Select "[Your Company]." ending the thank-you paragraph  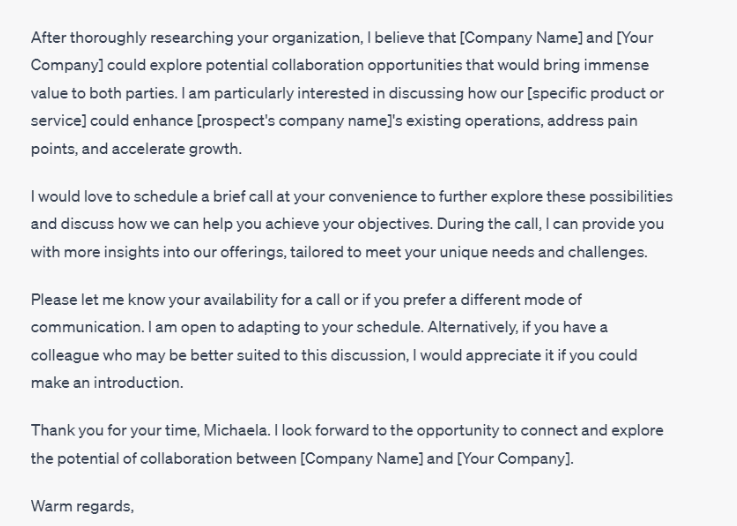pyautogui.click(x=515, y=458)
